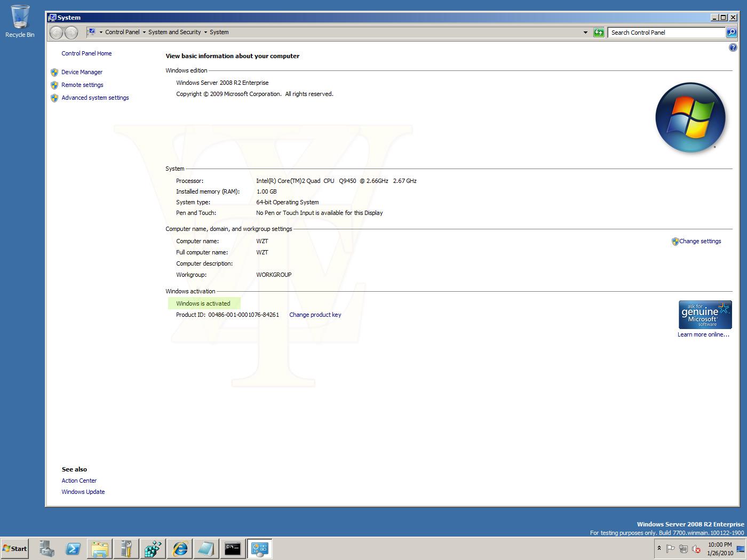747x560 pixels.
Task: Click the Change settings link
Action: tap(700, 241)
